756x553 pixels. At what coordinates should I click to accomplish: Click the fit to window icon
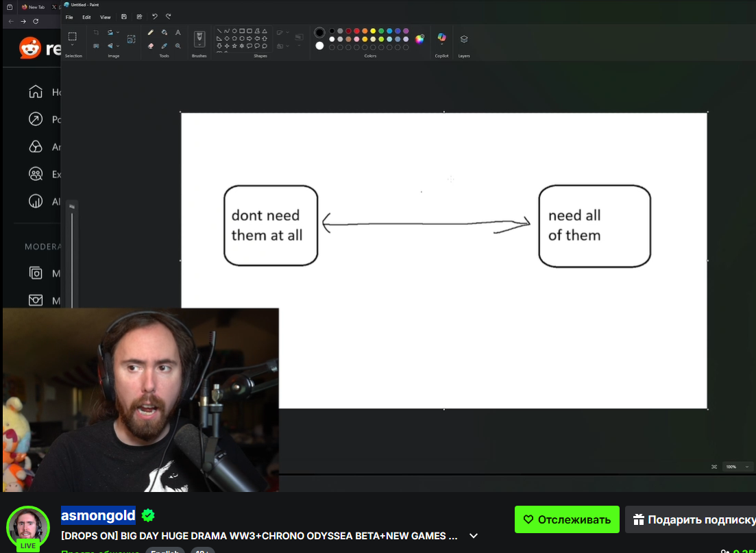714,467
